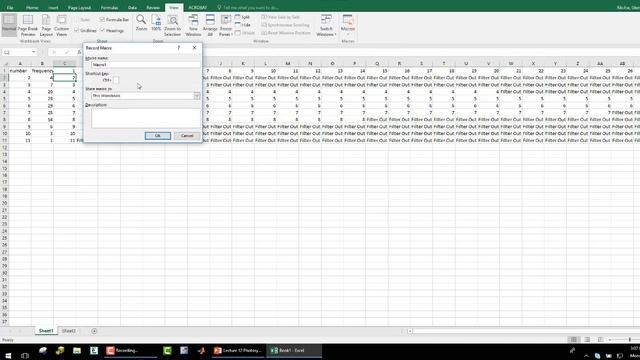Click the 'number' header cell

tap(20, 71)
